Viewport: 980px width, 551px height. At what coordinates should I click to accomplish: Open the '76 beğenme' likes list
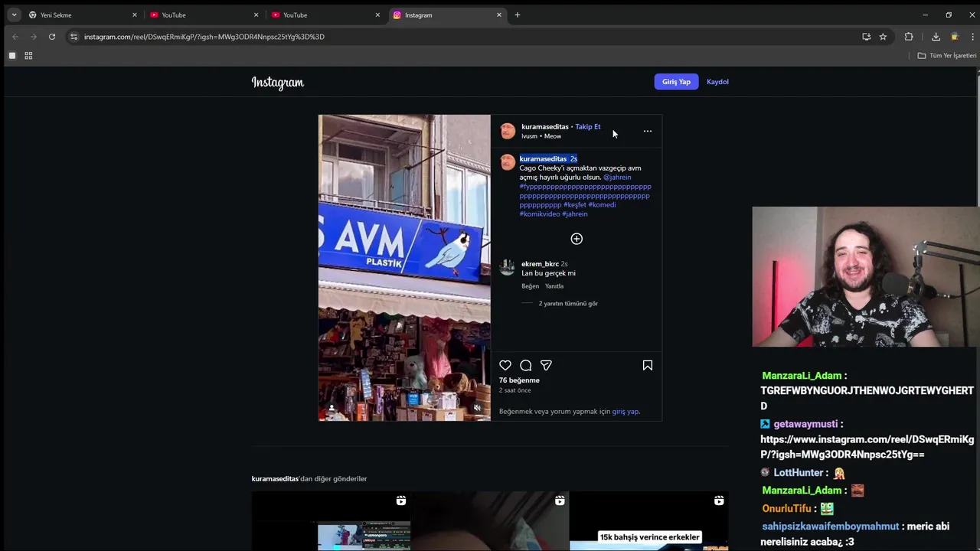(x=519, y=380)
